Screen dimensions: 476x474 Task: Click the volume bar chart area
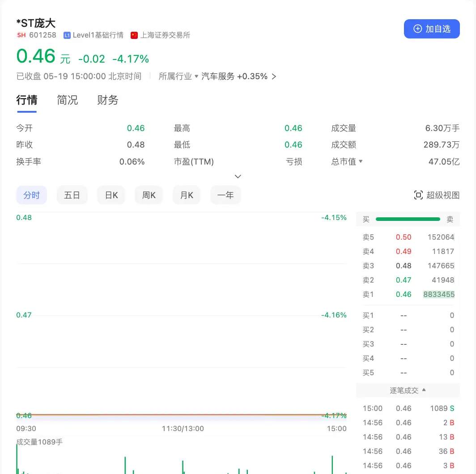pyautogui.click(x=182, y=460)
